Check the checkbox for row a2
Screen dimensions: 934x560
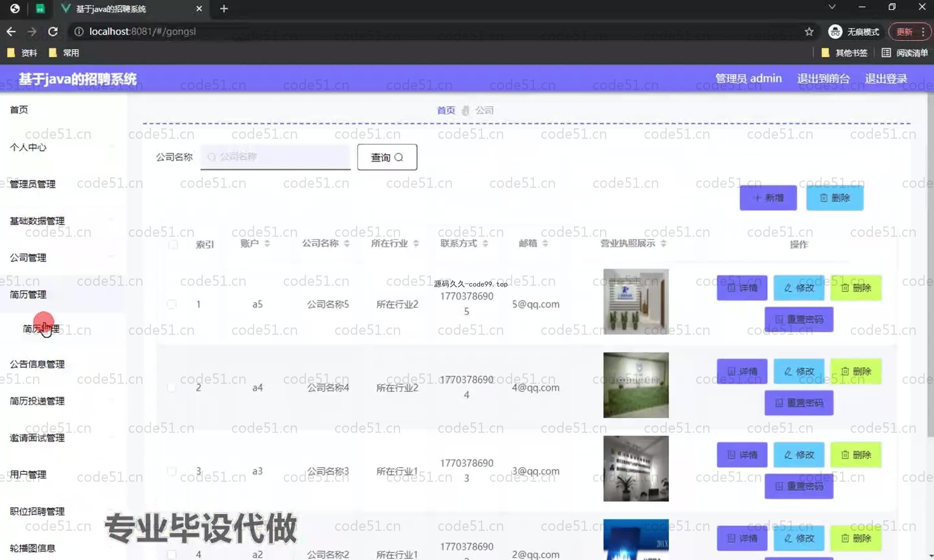[x=172, y=554]
